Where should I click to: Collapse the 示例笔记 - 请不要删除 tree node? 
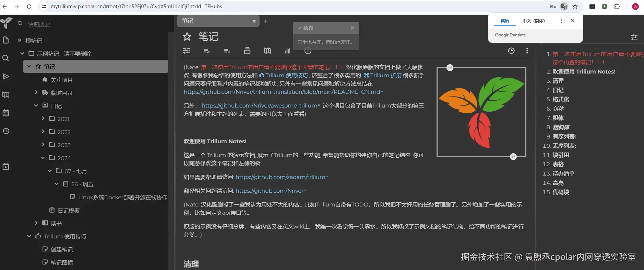(x=22, y=54)
